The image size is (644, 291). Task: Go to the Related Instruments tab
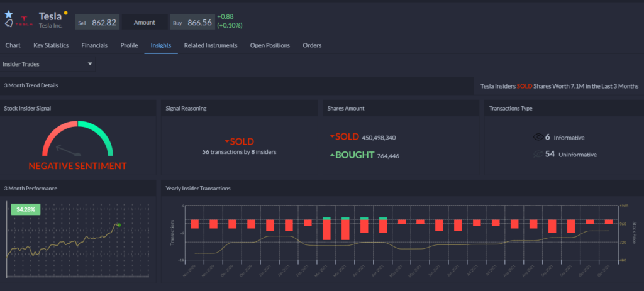pyautogui.click(x=210, y=45)
